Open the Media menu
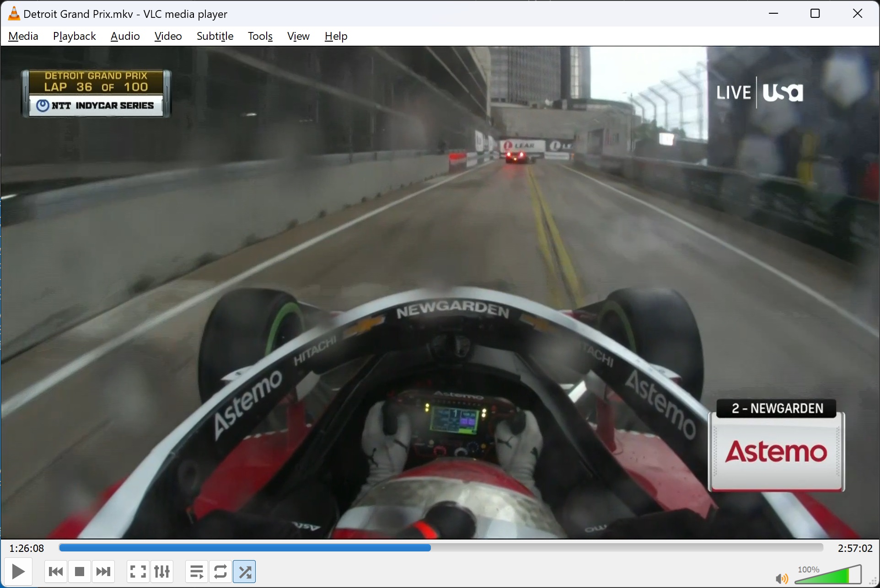880x588 pixels. tap(23, 36)
